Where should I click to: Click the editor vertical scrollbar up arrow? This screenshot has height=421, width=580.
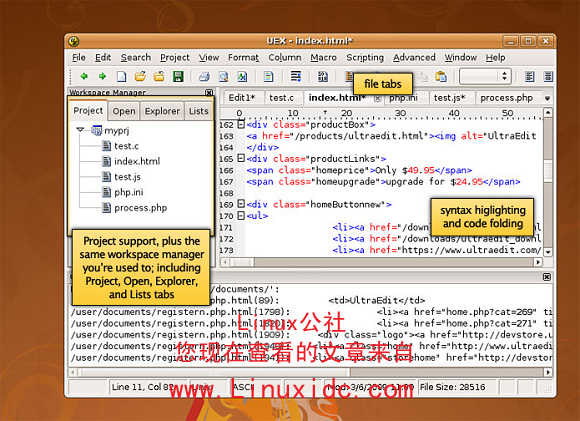(x=548, y=112)
